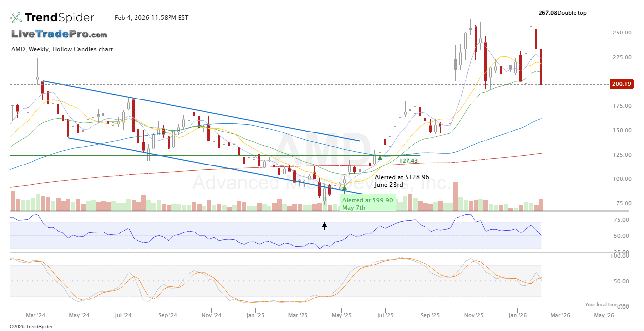Click the Feb 4, 2026 timestamp
This screenshot has height=331, width=644.
[151, 18]
